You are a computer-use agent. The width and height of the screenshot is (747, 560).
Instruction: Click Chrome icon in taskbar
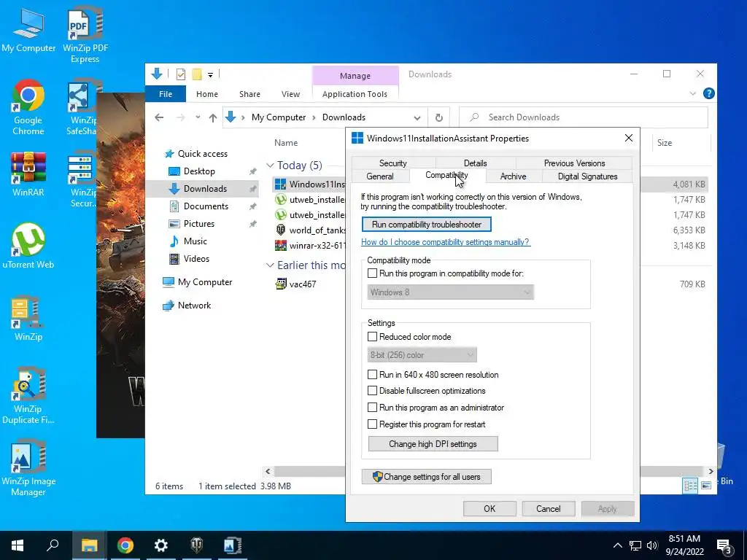point(125,545)
